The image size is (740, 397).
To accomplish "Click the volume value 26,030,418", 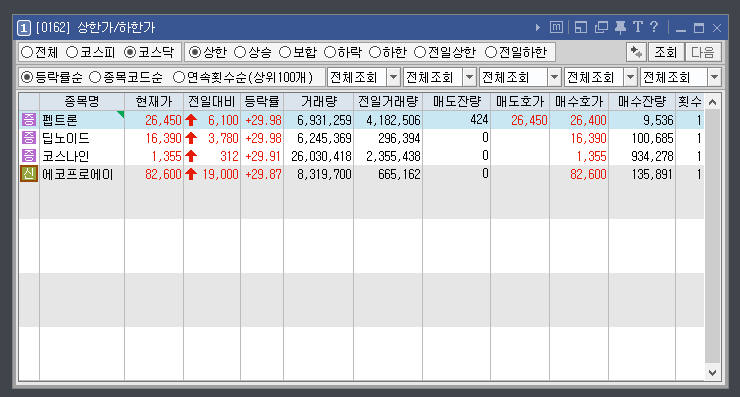I will (x=321, y=156).
